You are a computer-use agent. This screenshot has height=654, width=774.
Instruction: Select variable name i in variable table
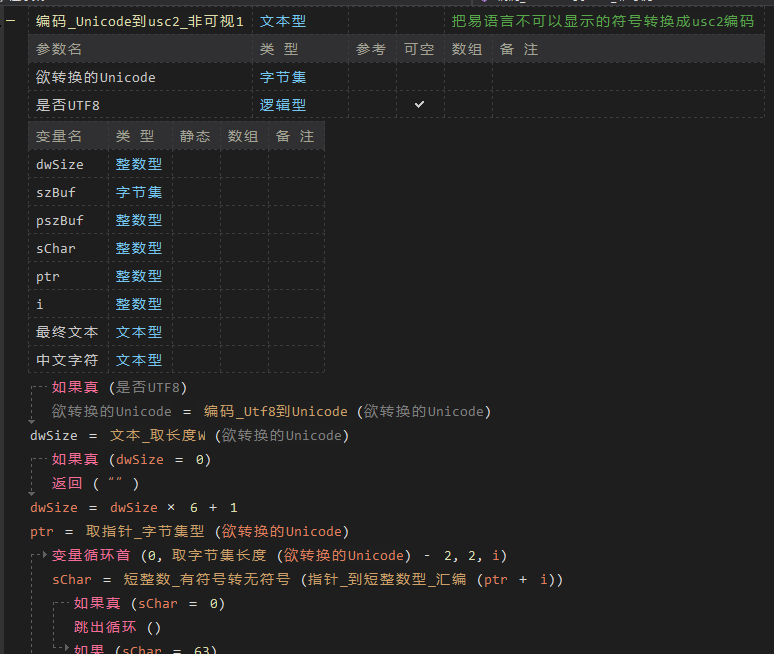click(39, 305)
